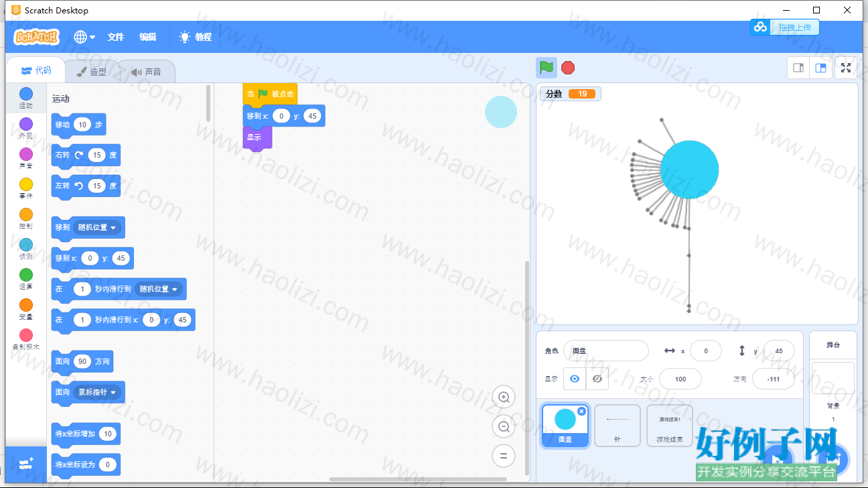Click the 方向 direction field

774,379
